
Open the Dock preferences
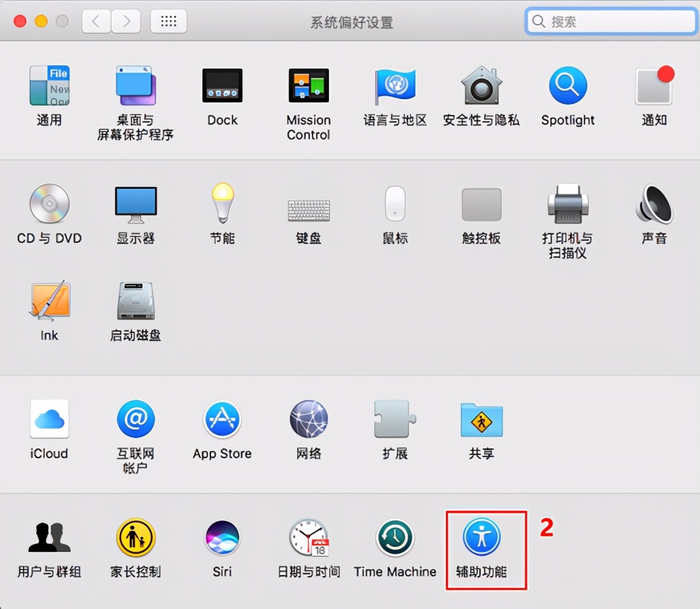pyautogui.click(x=222, y=86)
